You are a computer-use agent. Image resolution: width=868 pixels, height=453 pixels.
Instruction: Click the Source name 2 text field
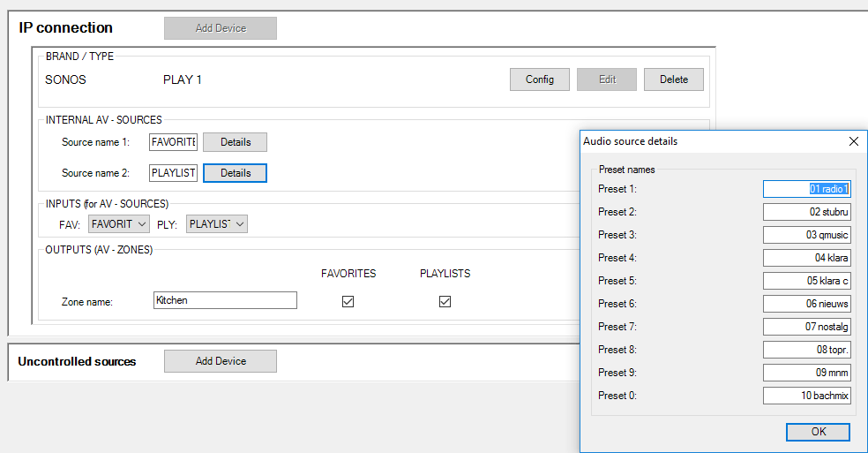pyautogui.click(x=173, y=173)
